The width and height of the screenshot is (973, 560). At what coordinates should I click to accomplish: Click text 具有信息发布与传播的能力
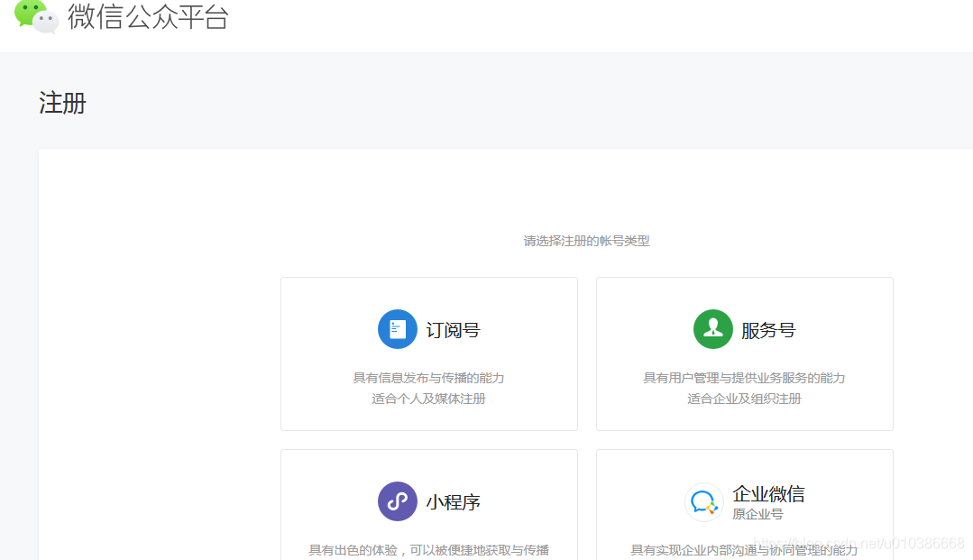coord(429,378)
